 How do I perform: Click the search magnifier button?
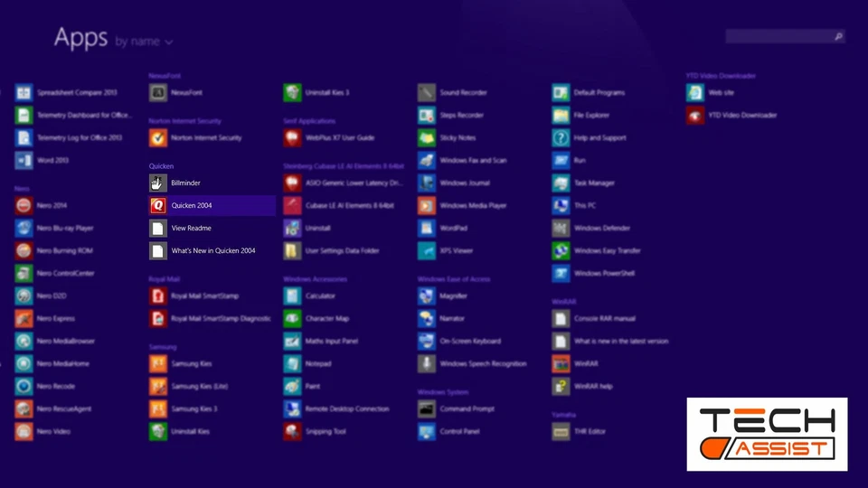839,36
